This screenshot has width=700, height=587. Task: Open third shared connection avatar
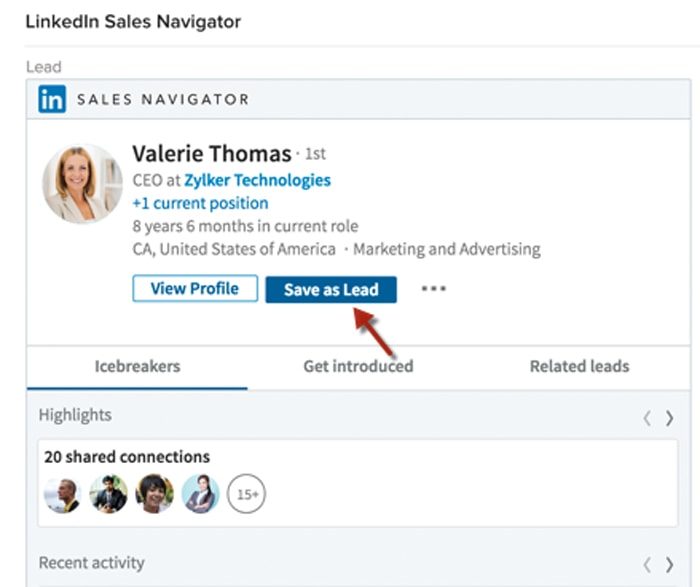tap(154, 494)
